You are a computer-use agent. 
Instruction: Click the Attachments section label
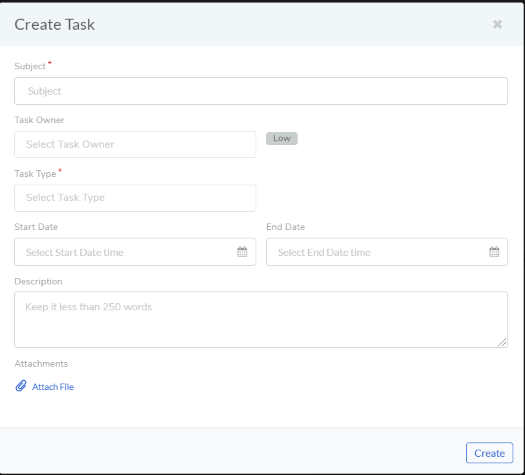41,364
